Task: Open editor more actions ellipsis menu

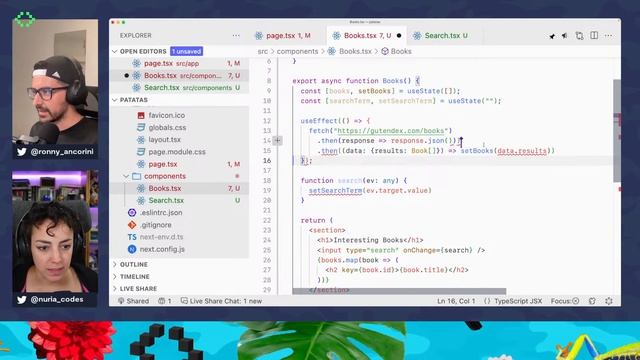Action: (x=609, y=36)
